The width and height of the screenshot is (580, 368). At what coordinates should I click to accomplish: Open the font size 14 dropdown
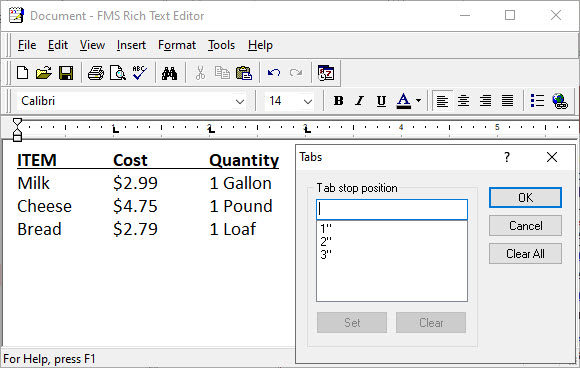(x=308, y=101)
